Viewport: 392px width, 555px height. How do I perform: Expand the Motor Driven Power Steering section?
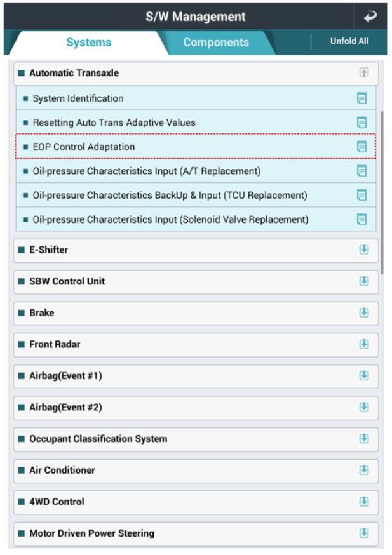point(364,533)
